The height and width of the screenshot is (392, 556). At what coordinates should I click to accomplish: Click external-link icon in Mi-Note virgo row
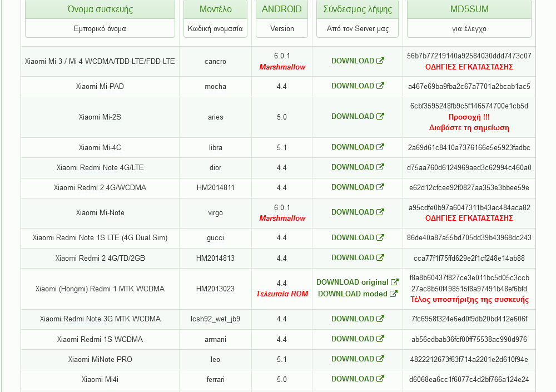380,212
